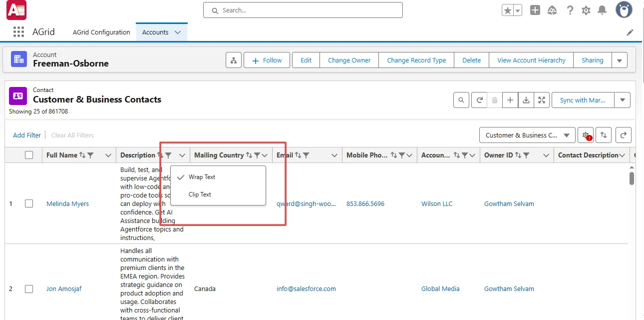Open the Salesforce app logo
Screen dimensions: 644x320
coord(16,10)
